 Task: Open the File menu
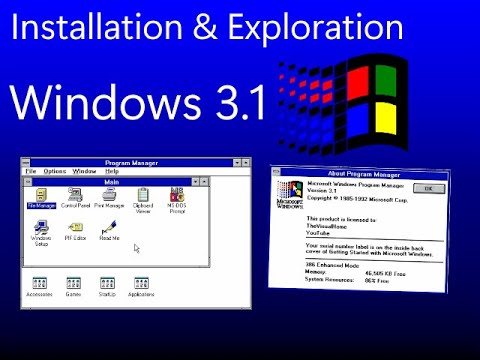pos(31,171)
